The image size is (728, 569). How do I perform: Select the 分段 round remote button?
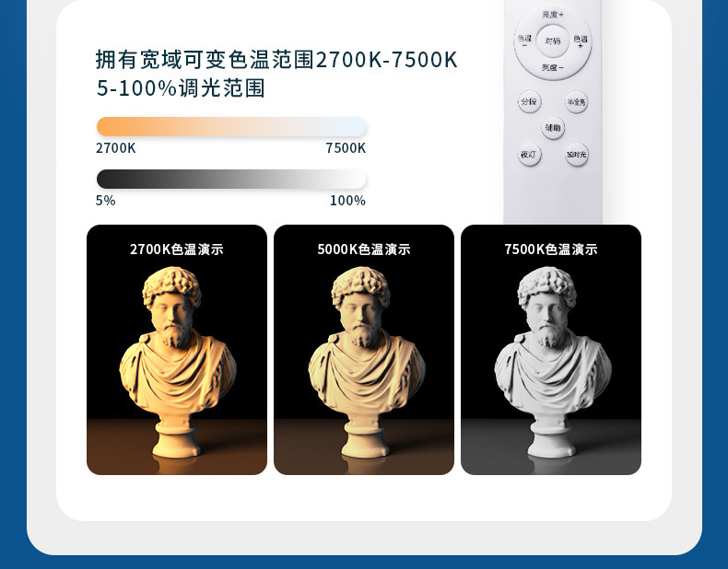(529, 101)
